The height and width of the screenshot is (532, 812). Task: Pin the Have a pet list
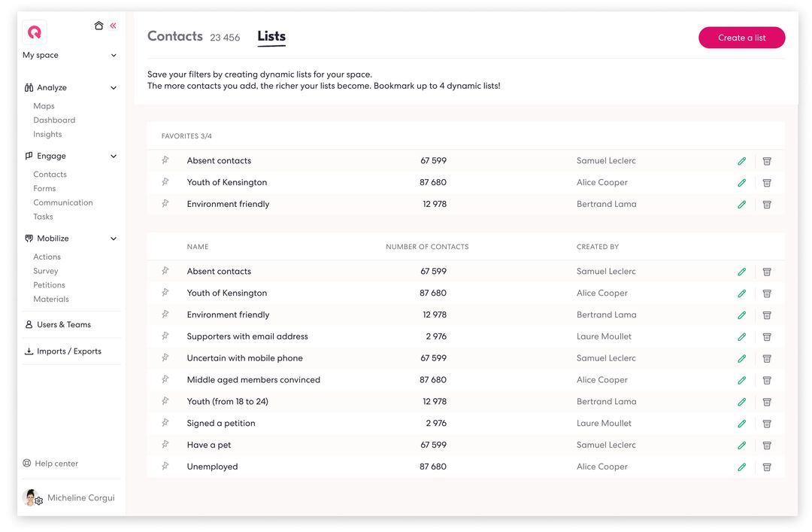point(165,443)
